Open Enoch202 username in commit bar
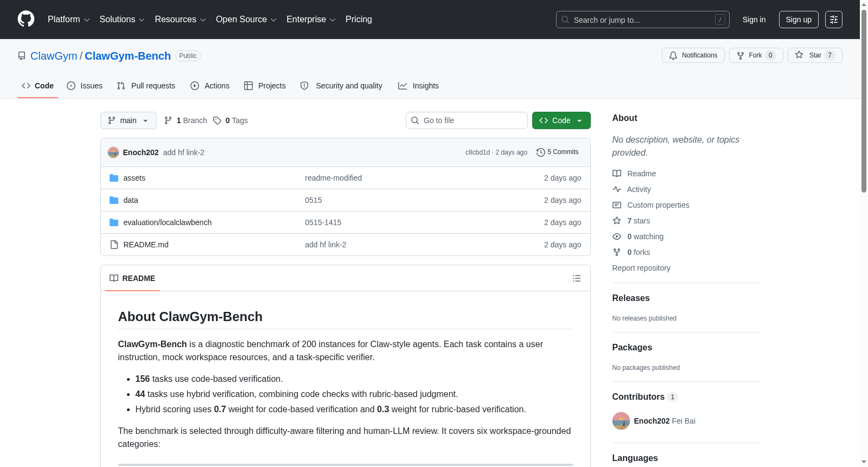The image size is (868, 467). coord(141,152)
